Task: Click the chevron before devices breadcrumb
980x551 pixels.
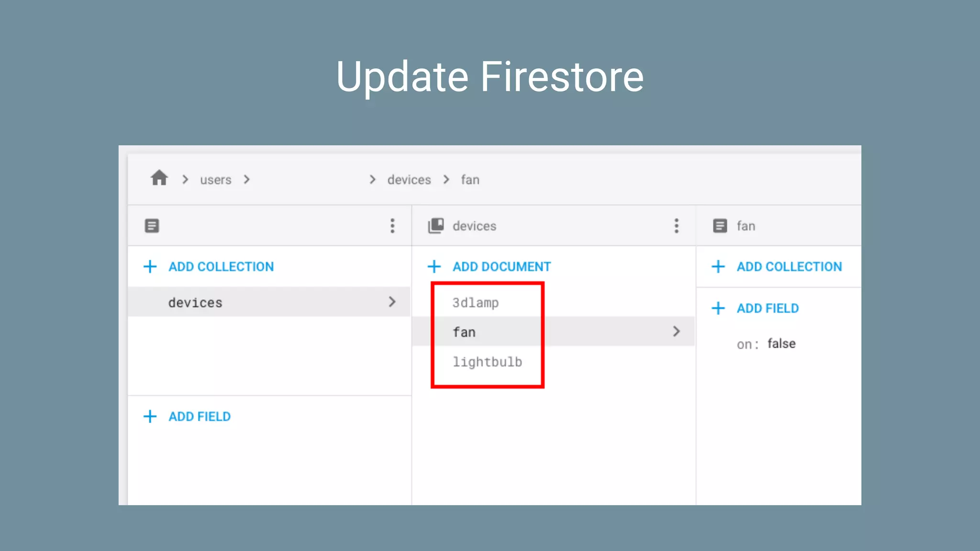Action: click(x=372, y=179)
